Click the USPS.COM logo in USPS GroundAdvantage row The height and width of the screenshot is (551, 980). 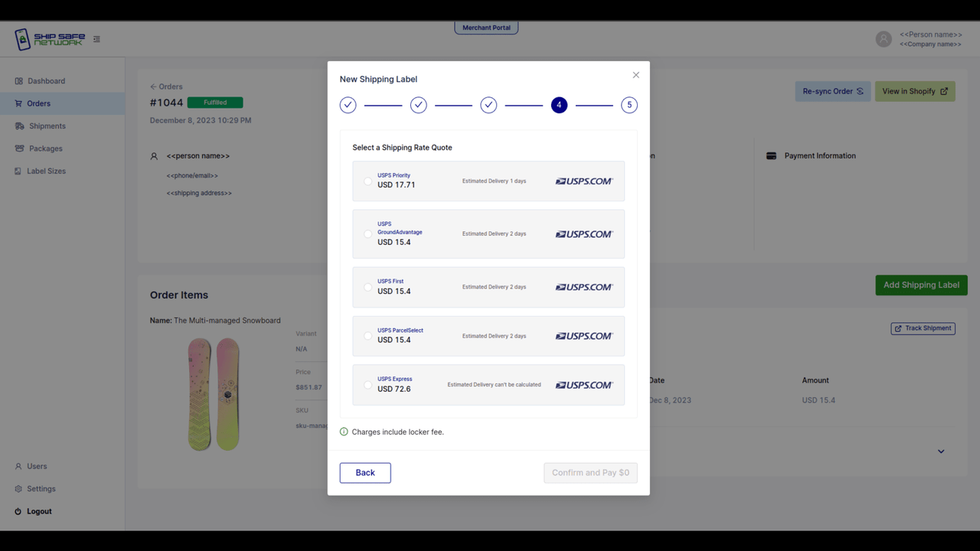(584, 234)
